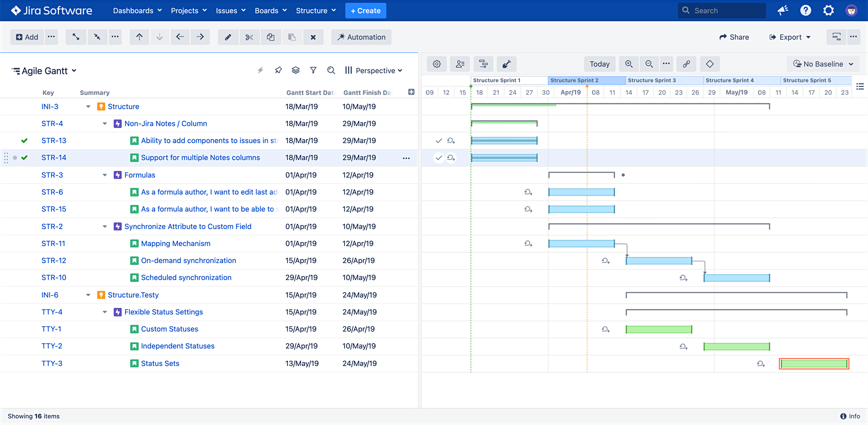Click the Today button
868x425 pixels.
[600, 64]
